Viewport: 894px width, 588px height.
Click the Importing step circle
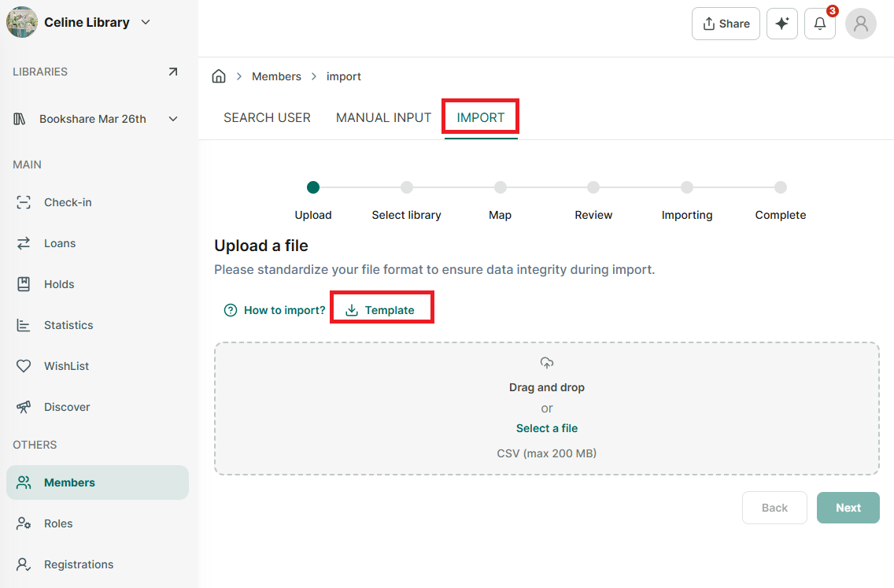coord(687,187)
